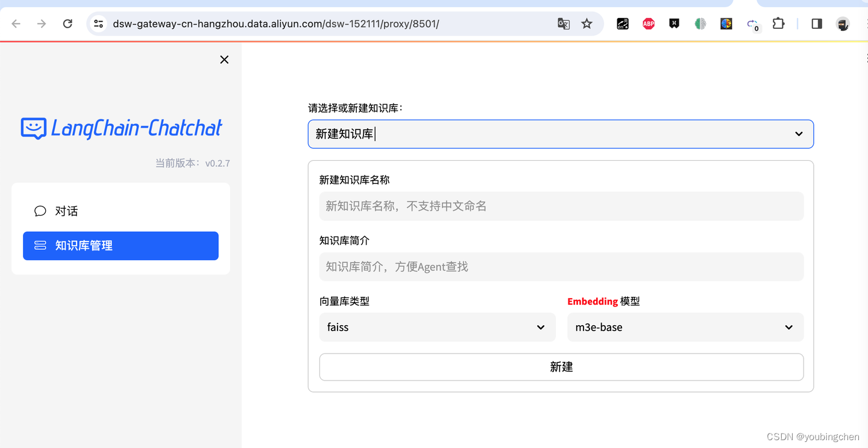Image resolution: width=868 pixels, height=448 pixels.
Task: Bookmark this page with the star
Action: point(587,24)
